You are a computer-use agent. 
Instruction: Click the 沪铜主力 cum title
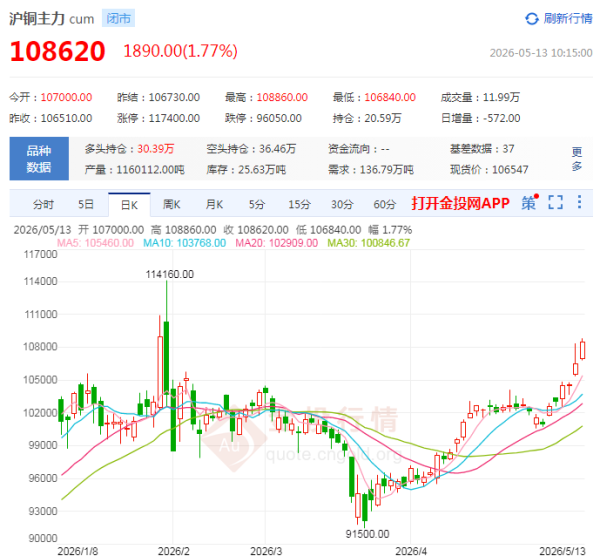click(51, 18)
